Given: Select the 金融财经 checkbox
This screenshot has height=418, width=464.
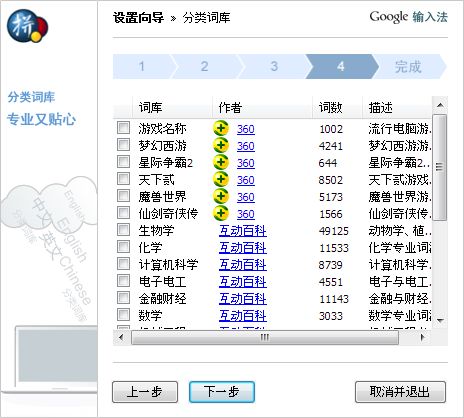Looking at the screenshot, I should click(x=123, y=298).
